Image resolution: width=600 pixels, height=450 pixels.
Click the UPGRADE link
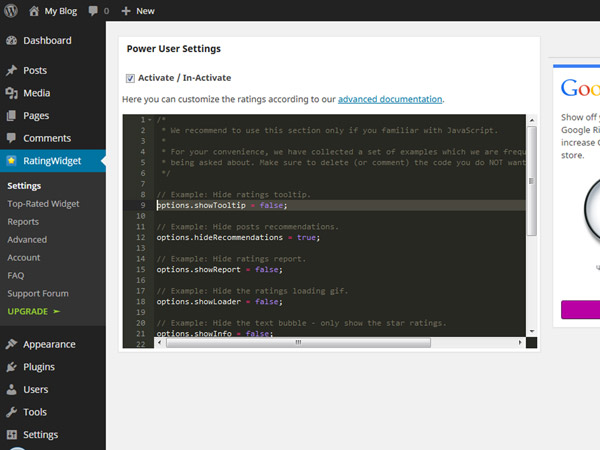(28, 311)
